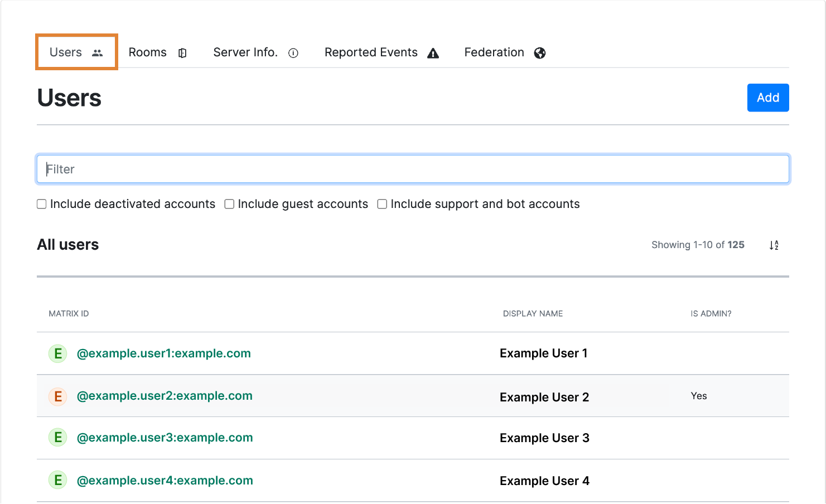This screenshot has height=504, width=826.
Task: Click the avatar beside example.user4
Action: (x=58, y=480)
